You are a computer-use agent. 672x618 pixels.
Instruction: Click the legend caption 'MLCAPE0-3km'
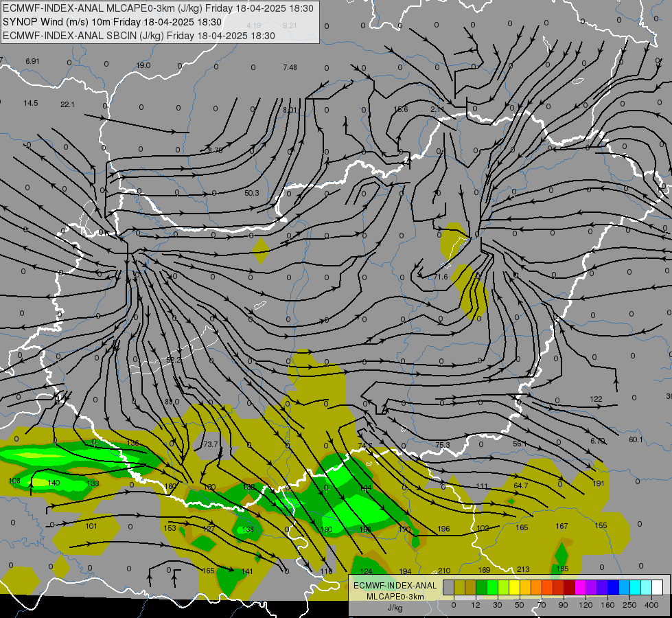pyautogui.click(x=395, y=597)
